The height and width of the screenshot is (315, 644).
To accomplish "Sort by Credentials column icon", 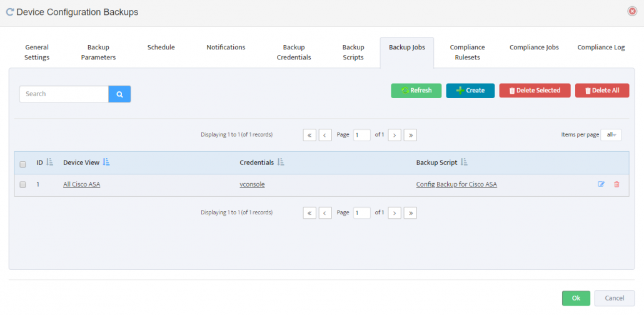I will (x=281, y=162).
